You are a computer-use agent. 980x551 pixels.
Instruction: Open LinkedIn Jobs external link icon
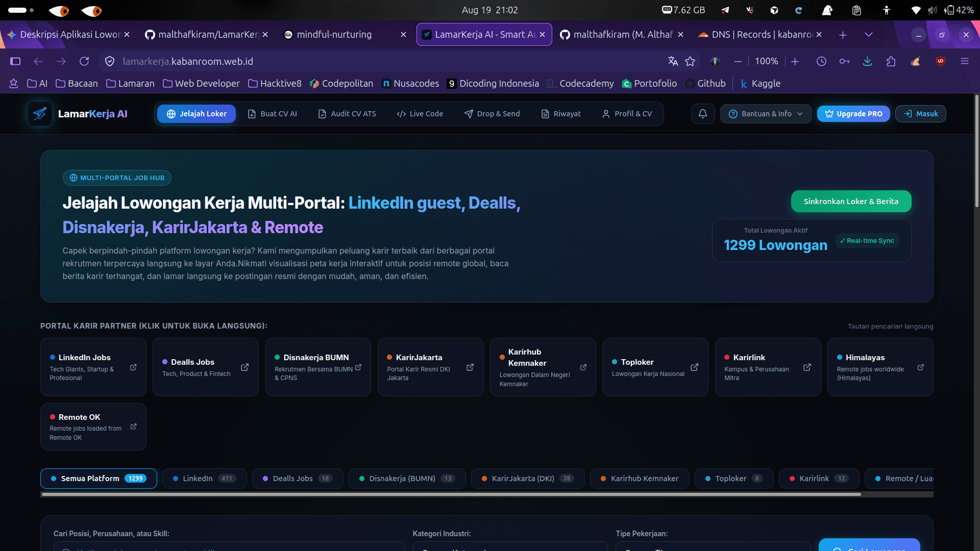click(x=133, y=367)
